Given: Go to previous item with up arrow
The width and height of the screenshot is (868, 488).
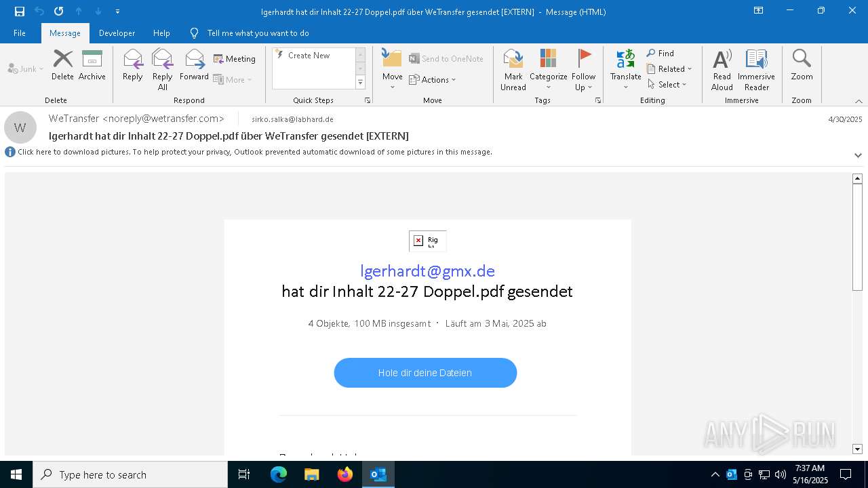Looking at the screenshot, I should point(79,12).
